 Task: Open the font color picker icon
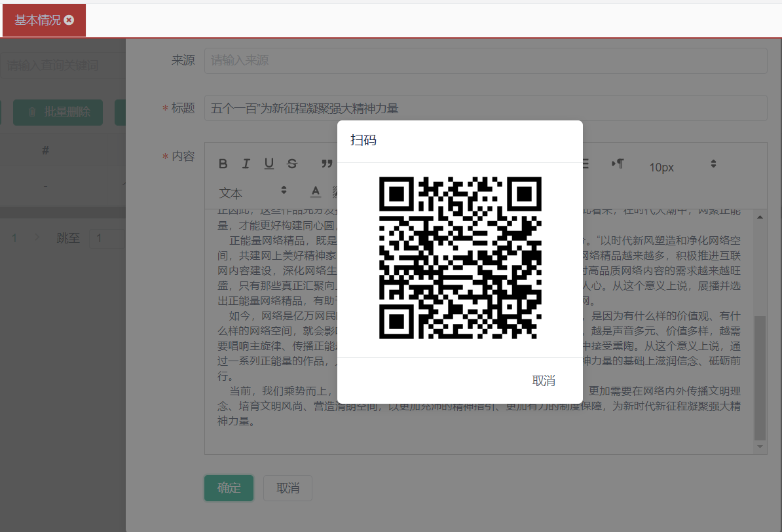[x=316, y=192]
